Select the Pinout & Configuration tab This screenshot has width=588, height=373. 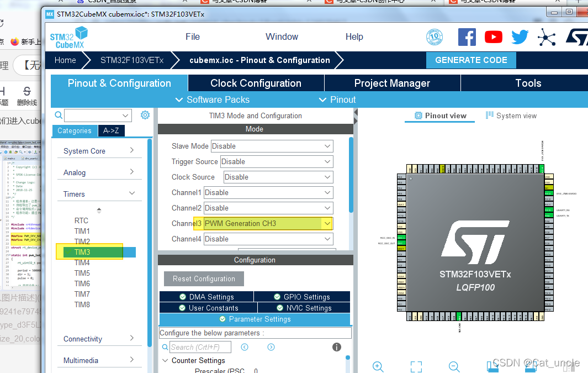coord(119,83)
